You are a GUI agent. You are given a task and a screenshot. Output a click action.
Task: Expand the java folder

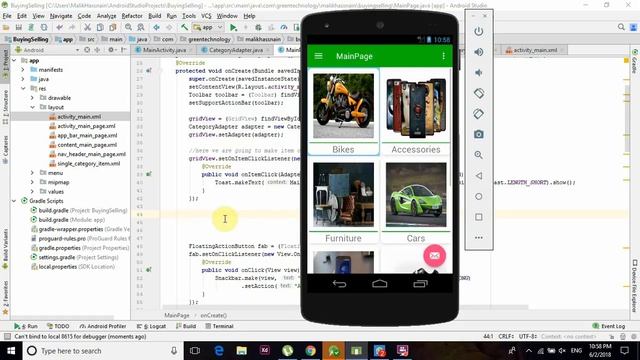23,79
